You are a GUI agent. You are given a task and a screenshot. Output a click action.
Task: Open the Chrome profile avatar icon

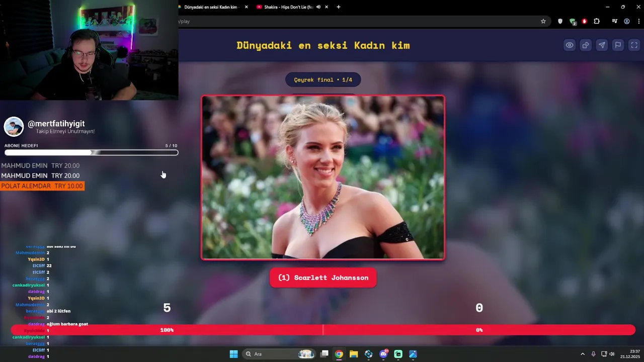click(x=627, y=21)
